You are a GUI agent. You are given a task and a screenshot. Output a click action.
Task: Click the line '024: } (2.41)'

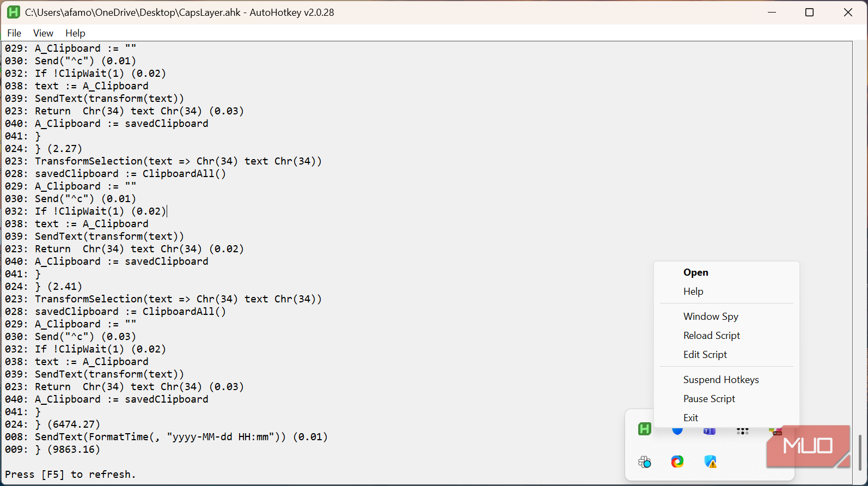[44, 287]
